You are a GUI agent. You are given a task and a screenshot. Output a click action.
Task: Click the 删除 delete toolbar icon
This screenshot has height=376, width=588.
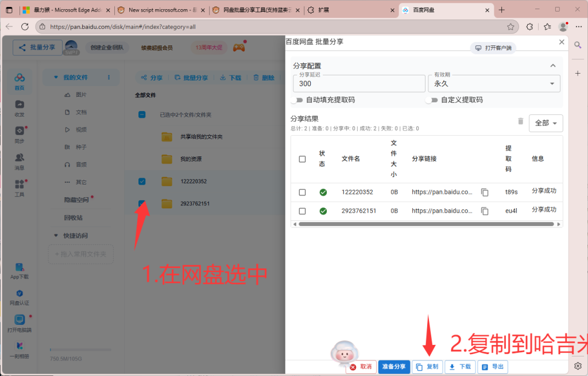point(265,78)
